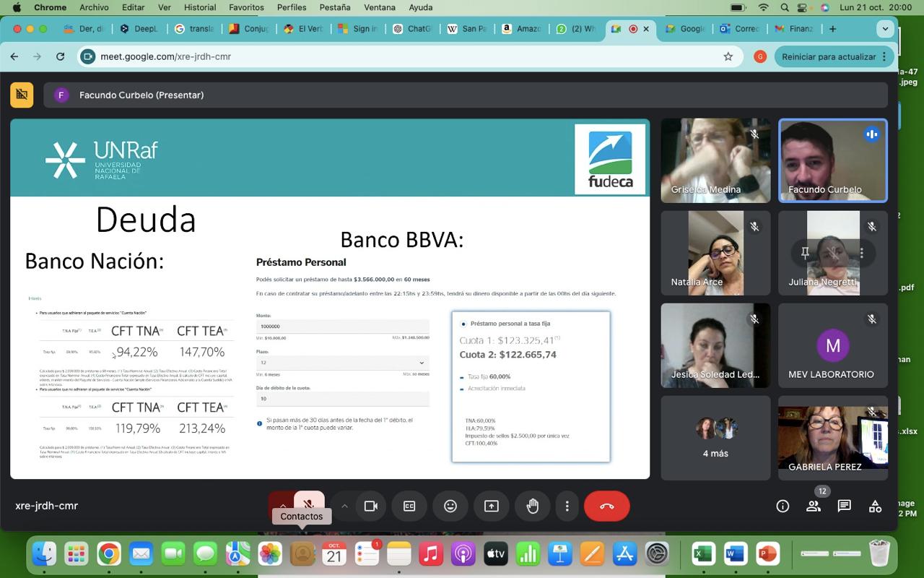Open Reminders from the Dock
Screen dimensions: 924x578
click(x=367, y=554)
